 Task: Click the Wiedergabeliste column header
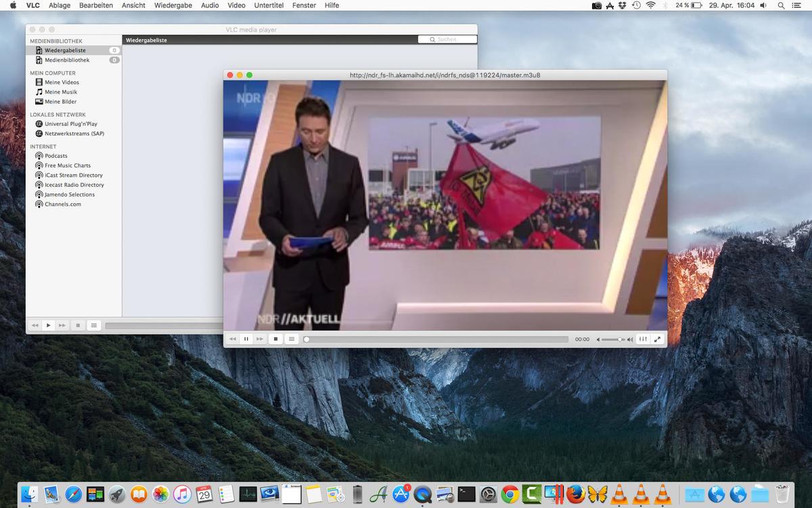point(146,40)
